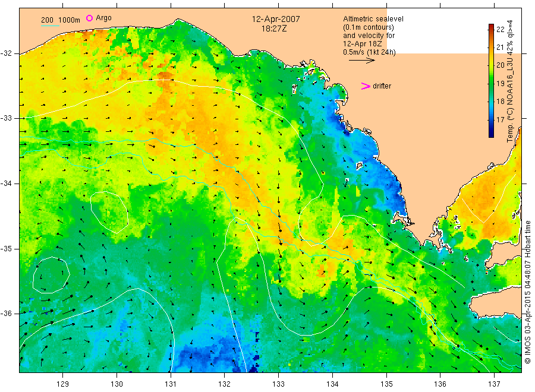Click the longitude label 130
The image size is (535, 392).
click(117, 384)
